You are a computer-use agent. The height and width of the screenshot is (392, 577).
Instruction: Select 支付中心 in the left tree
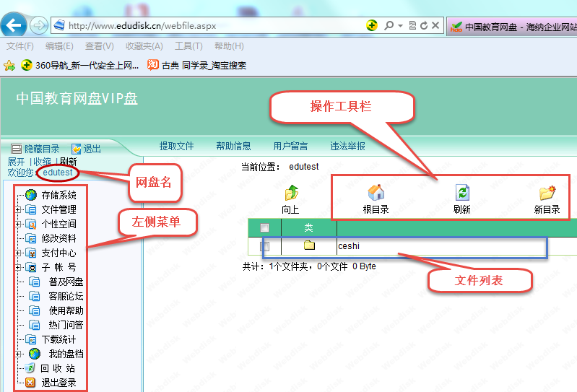click(59, 253)
